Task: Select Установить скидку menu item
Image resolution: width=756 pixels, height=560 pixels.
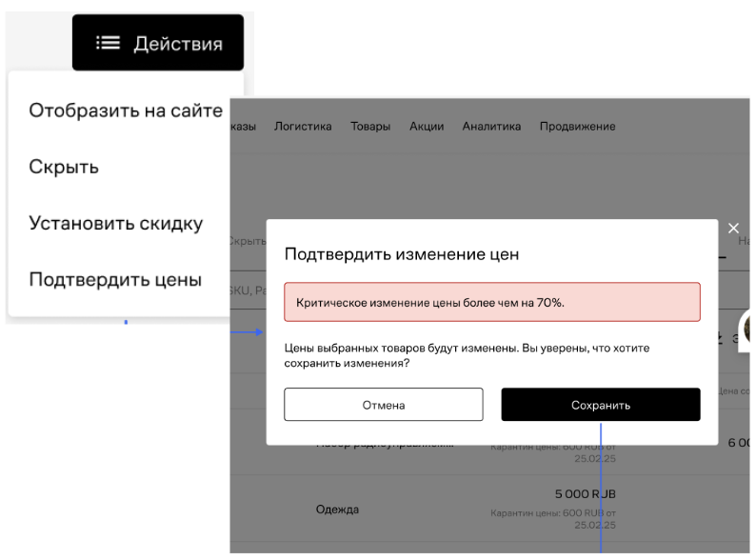Action: [x=116, y=224]
